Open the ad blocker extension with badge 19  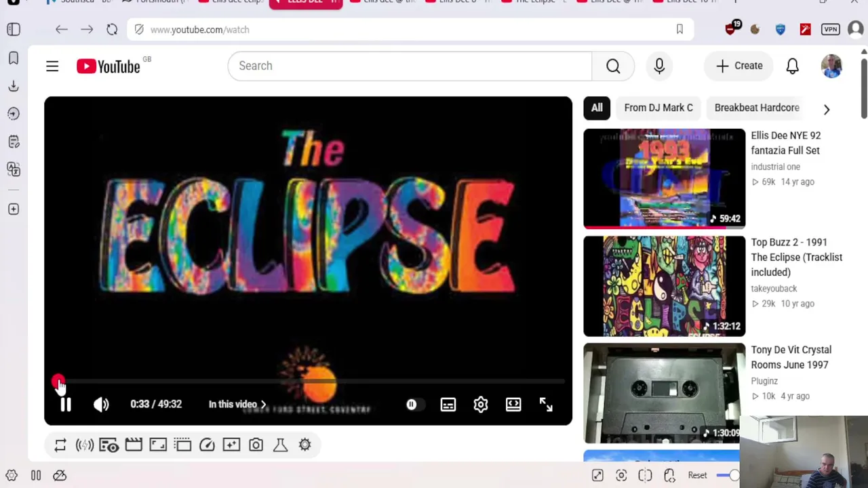731,29
